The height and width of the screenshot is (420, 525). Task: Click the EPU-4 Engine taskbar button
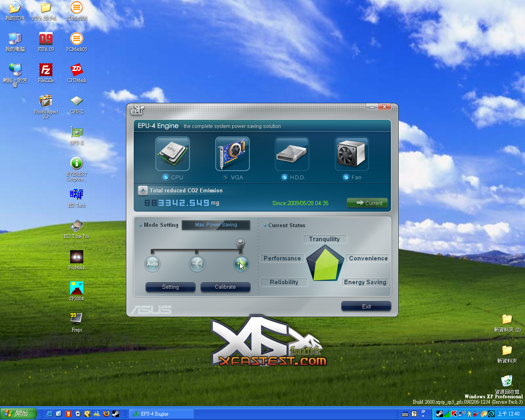162,414
